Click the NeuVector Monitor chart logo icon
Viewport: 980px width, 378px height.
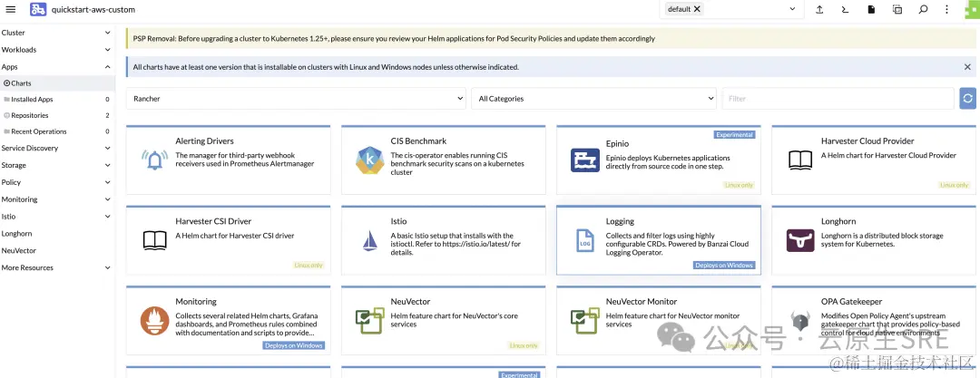click(585, 321)
